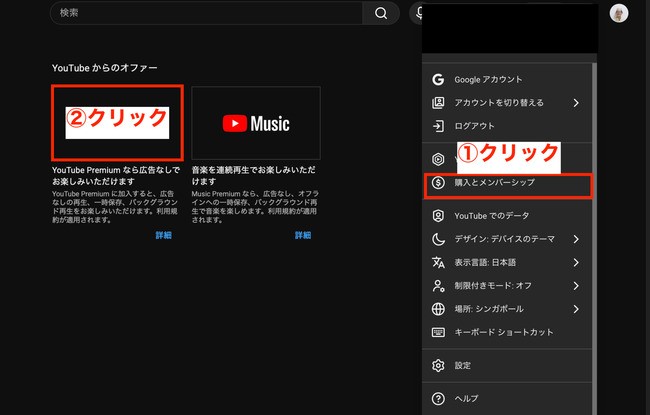Click the Google G logo icon

point(438,80)
